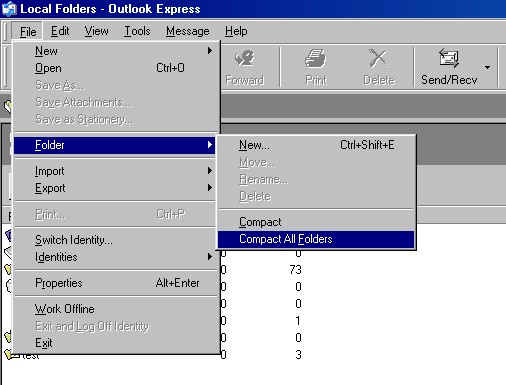Click the Outlook Express title bar icon
This screenshot has height=385, width=506.
coord(9,9)
